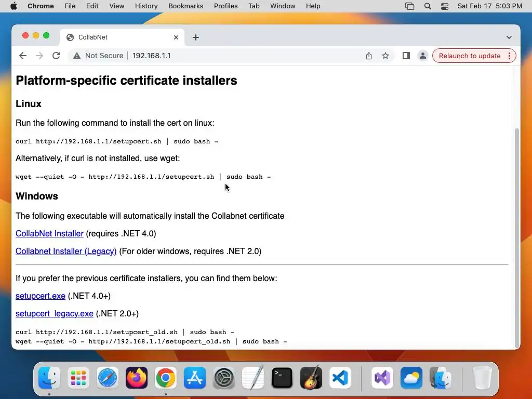Open Chrome three-dot options menu

click(509, 56)
